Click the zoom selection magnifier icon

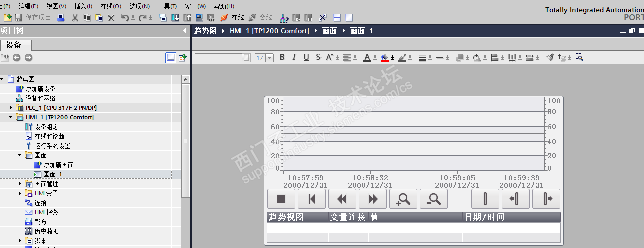(x=579, y=57)
